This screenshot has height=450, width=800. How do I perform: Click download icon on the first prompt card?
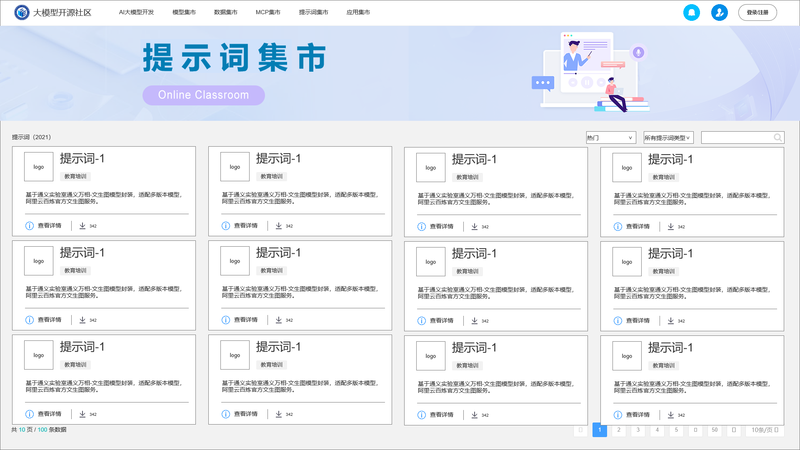(83, 226)
